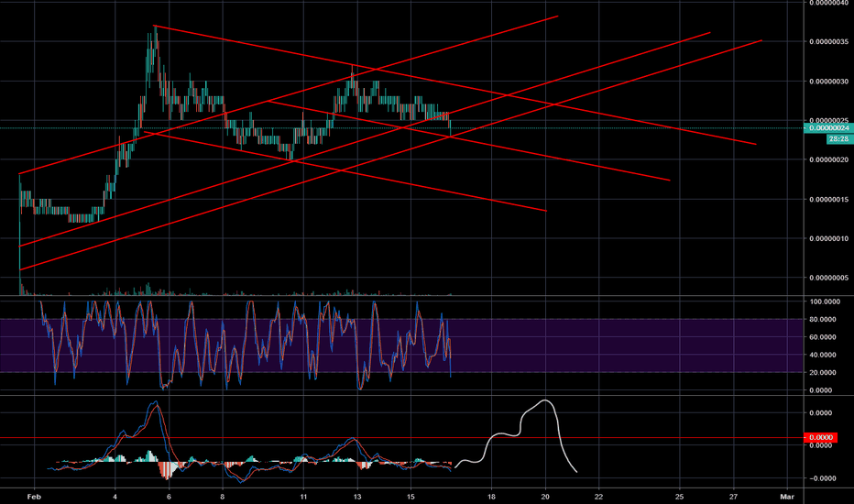Click the Feb label on time axis

click(x=34, y=497)
